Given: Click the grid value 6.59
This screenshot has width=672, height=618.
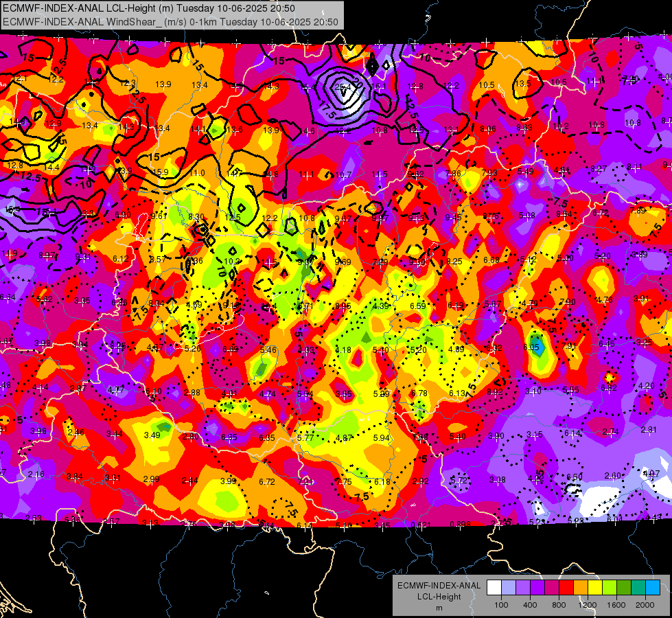Looking at the screenshot, I should tap(418, 306).
